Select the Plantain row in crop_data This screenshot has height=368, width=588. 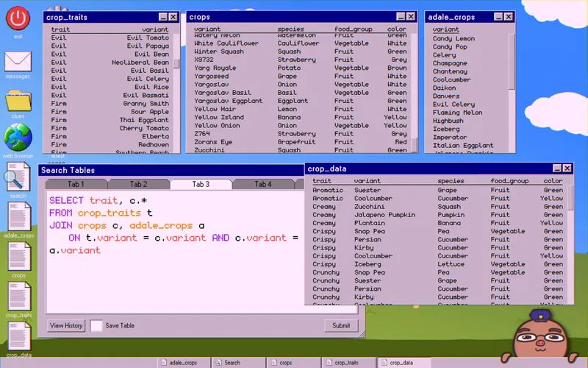[x=437, y=223]
